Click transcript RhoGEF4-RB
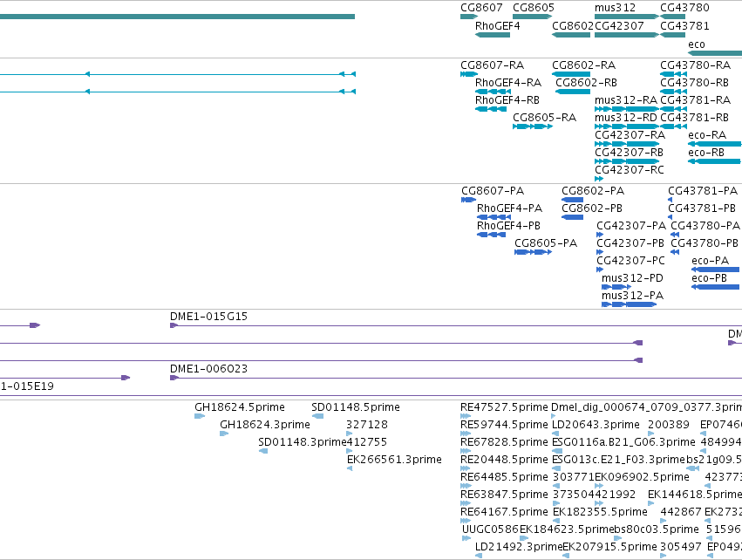The width and height of the screenshot is (742, 560). pyautogui.click(x=507, y=100)
